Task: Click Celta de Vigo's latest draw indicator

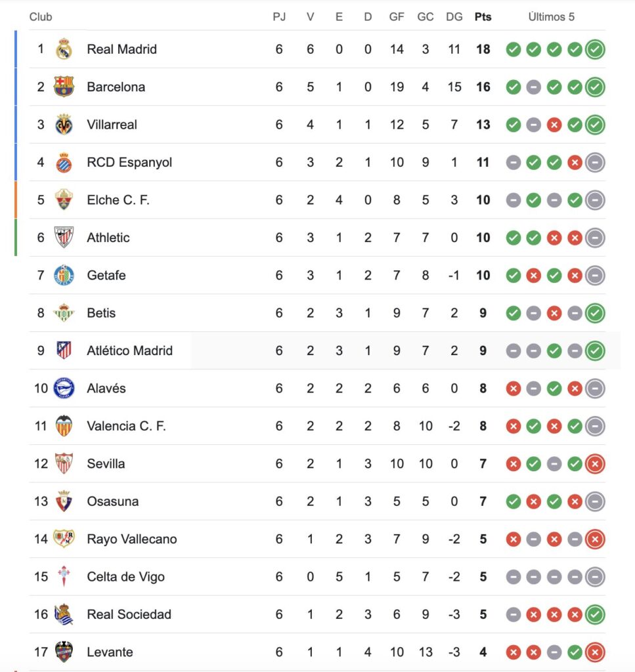Action: (x=595, y=577)
